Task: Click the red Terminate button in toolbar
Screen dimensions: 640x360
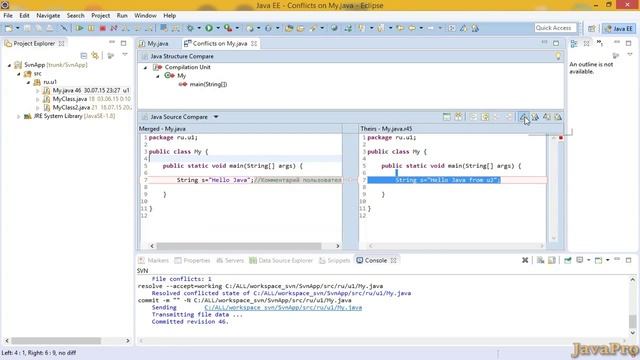Action: 102,28
